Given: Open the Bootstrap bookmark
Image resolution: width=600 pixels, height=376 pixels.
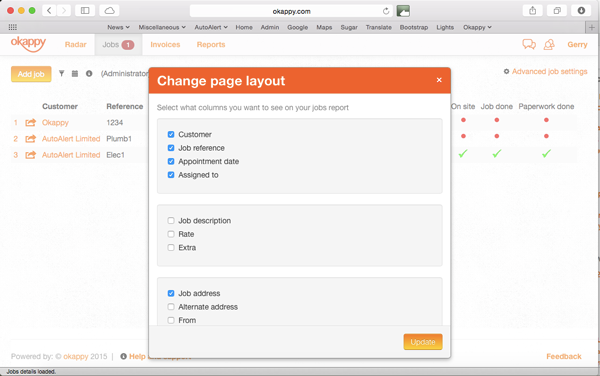Looking at the screenshot, I should (x=414, y=27).
